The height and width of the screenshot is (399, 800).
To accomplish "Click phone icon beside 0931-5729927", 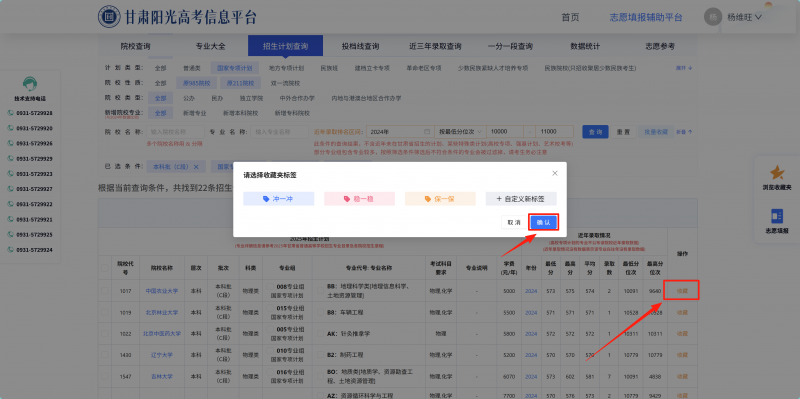I will click(10, 189).
